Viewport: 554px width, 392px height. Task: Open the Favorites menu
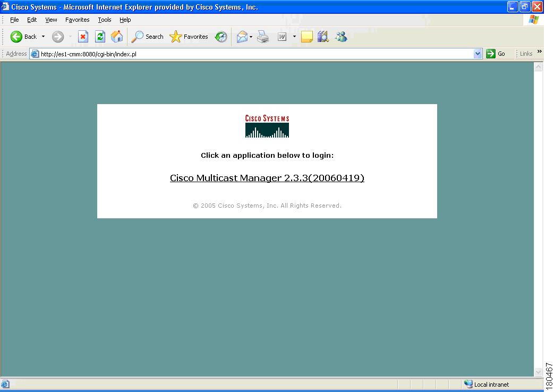click(x=78, y=20)
